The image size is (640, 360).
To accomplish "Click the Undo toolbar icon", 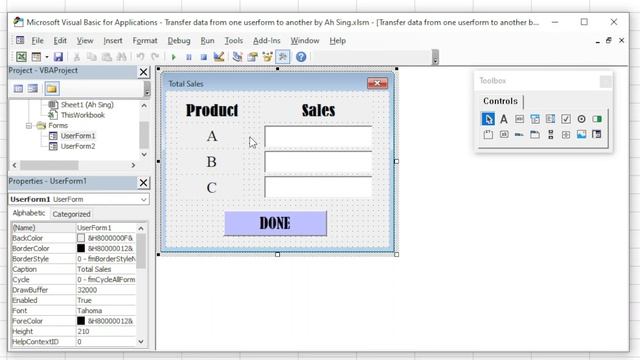I will [140, 57].
